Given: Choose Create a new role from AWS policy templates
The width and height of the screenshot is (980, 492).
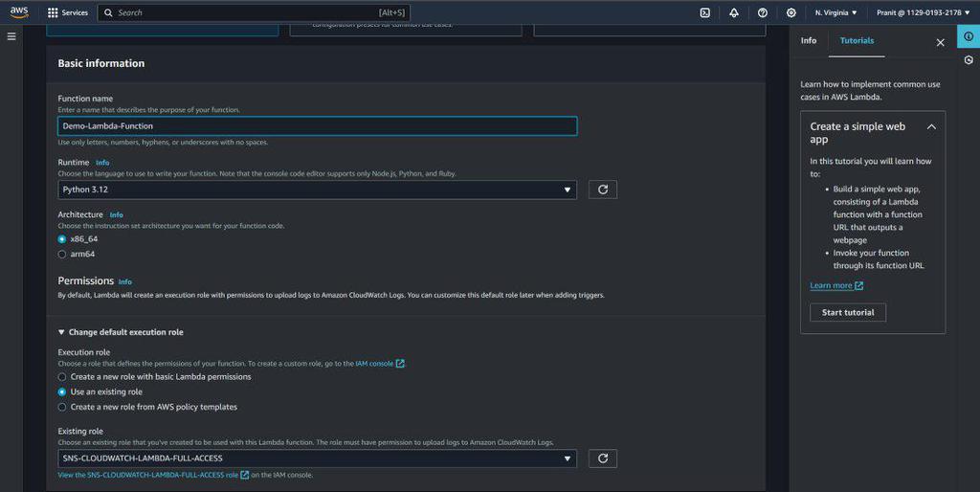Looking at the screenshot, I should click(x=62, y=407).
